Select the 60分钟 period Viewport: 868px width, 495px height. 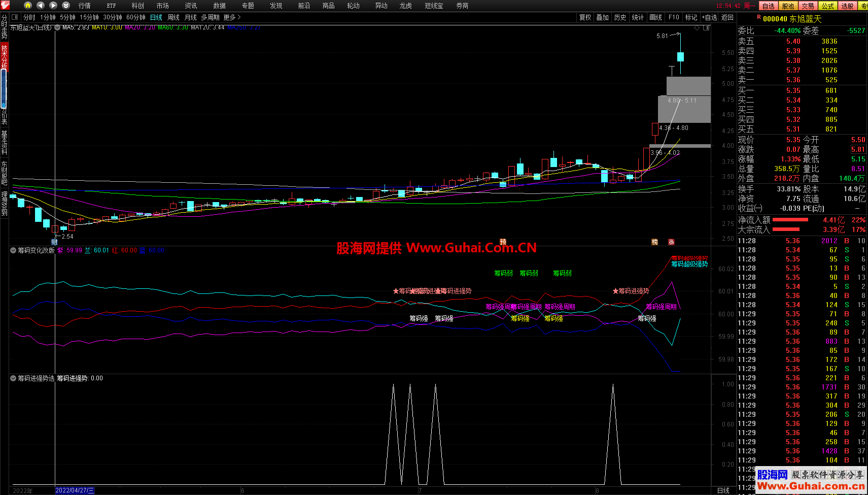[136, 17]
